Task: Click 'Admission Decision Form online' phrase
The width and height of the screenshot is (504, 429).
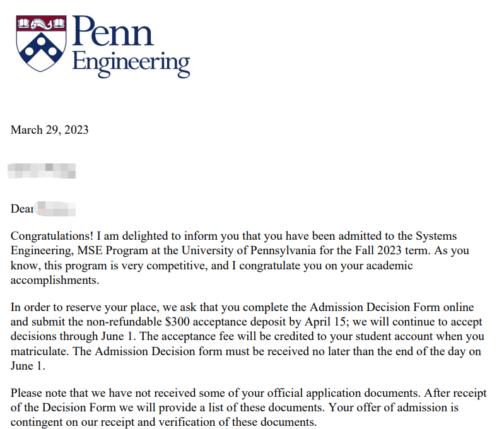Action: (392, 307)
